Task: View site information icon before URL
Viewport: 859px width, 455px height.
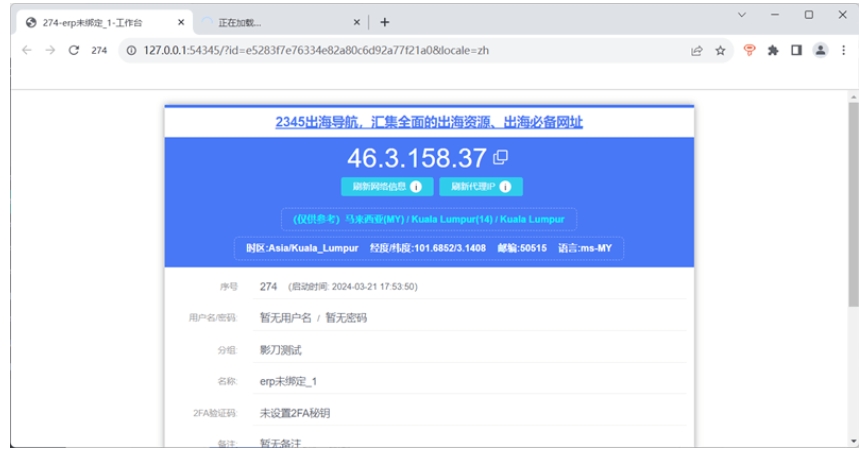Action: pos(131,50)
